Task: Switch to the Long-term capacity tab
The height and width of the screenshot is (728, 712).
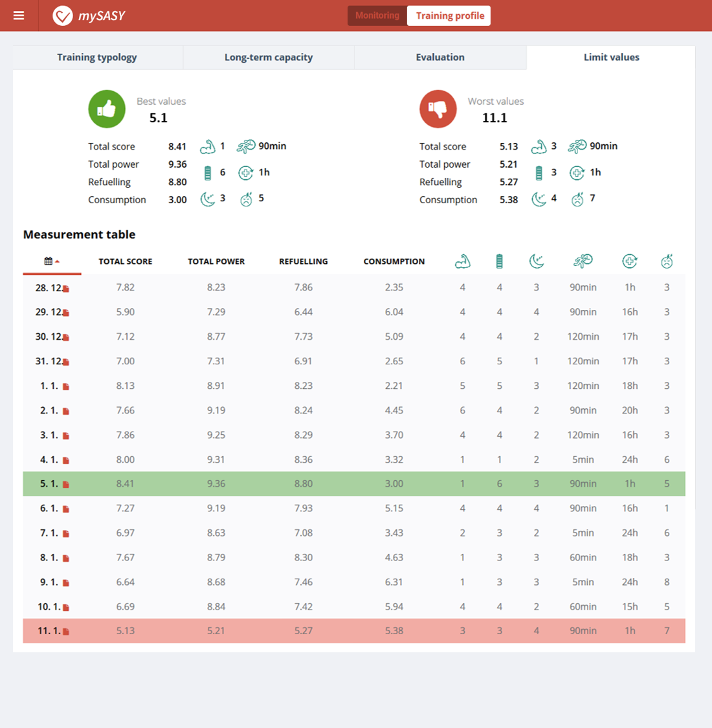Action: 269,58
